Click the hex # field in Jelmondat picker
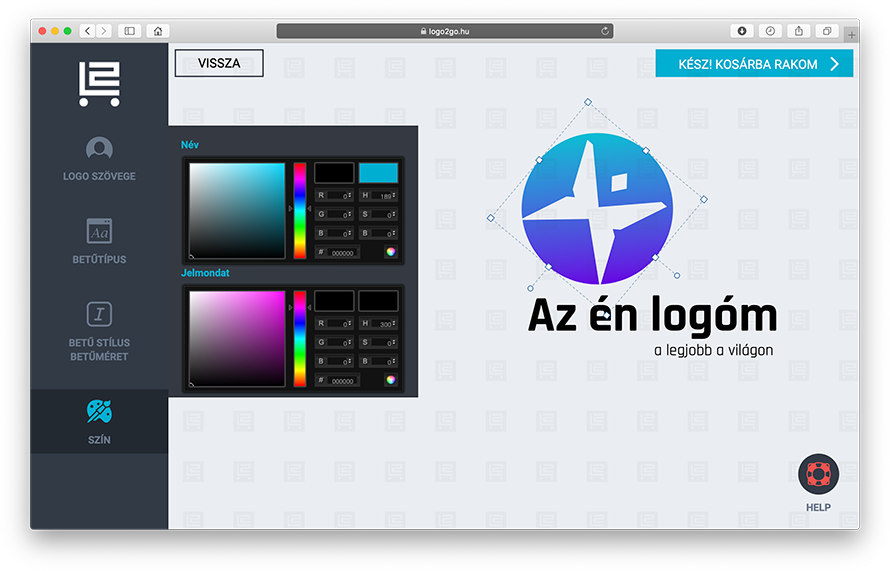890x571 pixels. pyautogui.click(x=337, y=380)
